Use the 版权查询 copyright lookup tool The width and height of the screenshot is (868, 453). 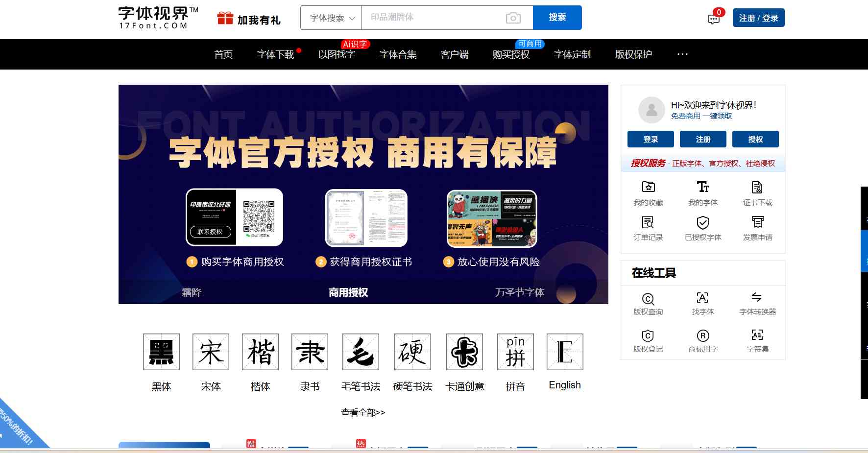(x=648, y=302)
